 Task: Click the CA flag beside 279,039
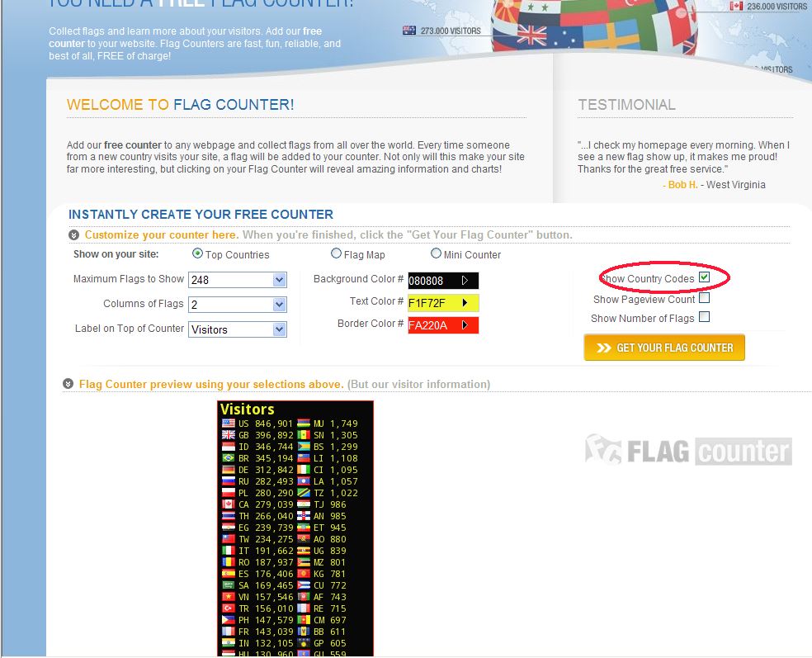click(x=229, y=504)
